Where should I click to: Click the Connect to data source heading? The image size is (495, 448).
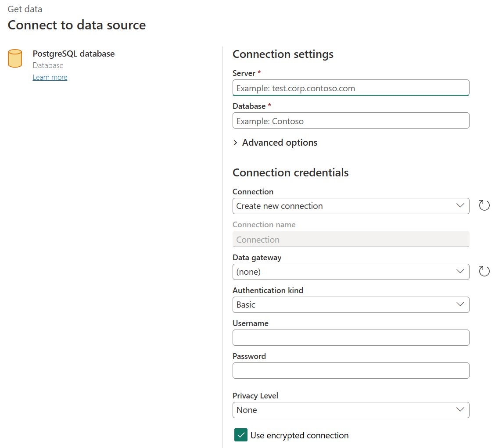(76, 25)
